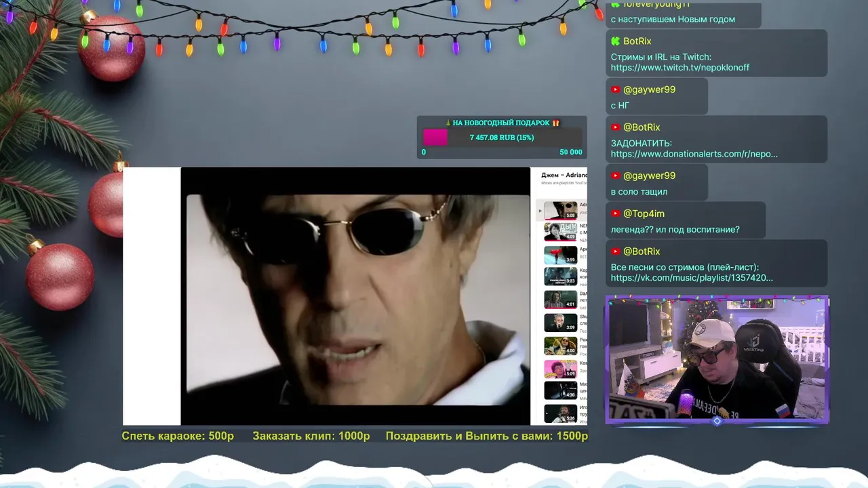The image size is (868, 488).
Task: Click the 'в соло тащил' chat message
Action: pos(639,192)
